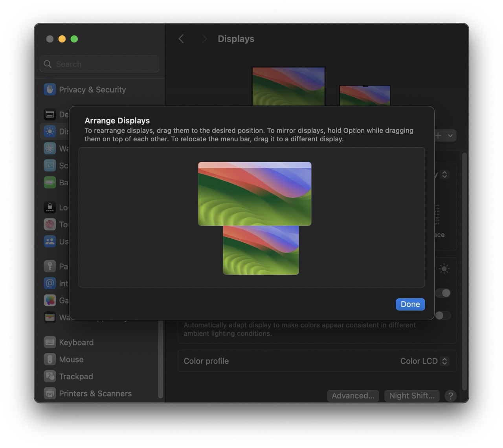Screen dimensions: 503x448
Task: Open the popup stepper below the plus button
Action: click(444, 174)
